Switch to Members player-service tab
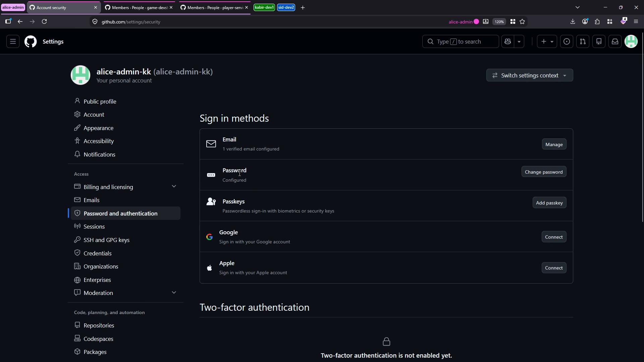 214,7
